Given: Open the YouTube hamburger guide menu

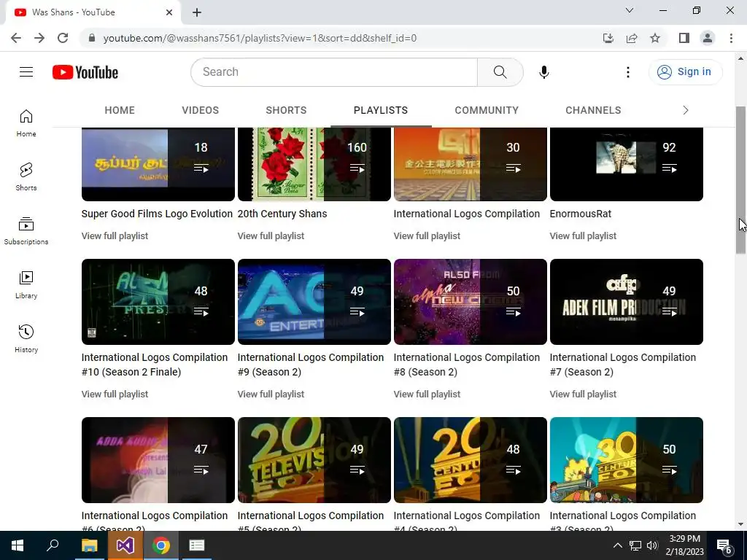Looking at the screenshot, I should pyautogui.click(x=26, y=72).
